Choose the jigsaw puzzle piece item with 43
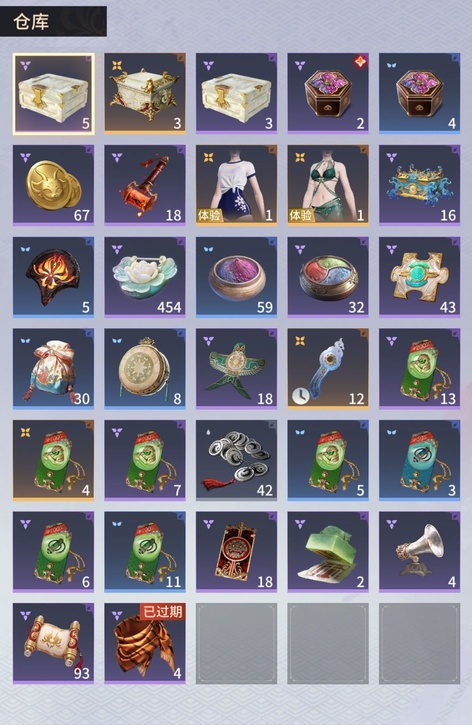 (x=419, y=277)
